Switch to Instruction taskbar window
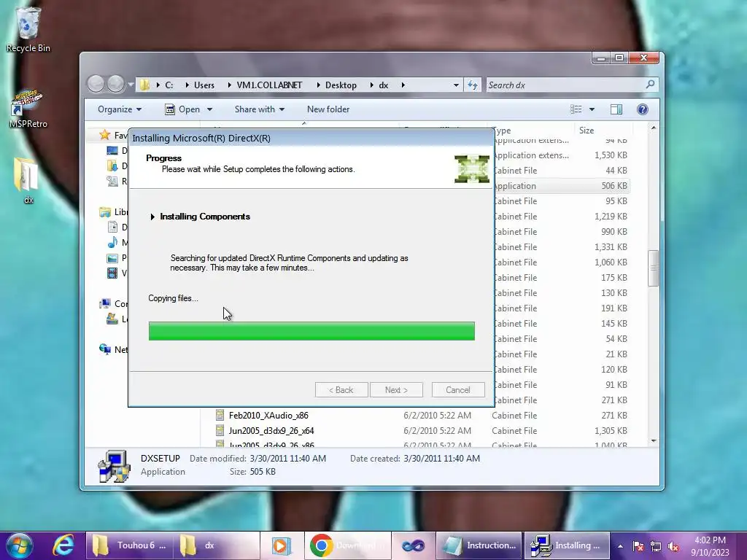The height and width of the screenshot is (560, 747). click(x=479, y=545)
